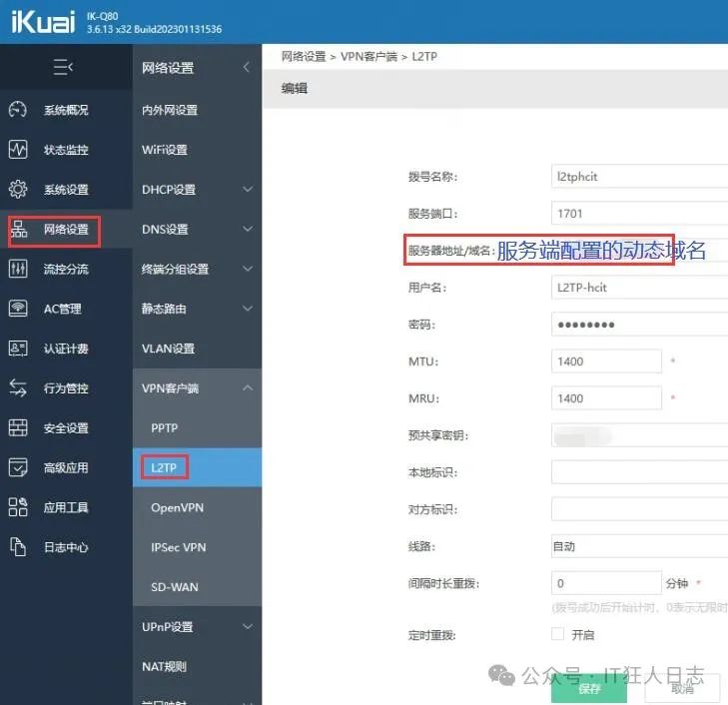Collapse the VPN客户端 submenu
Image resolution: width=728 pixels, height=705 pixels.
tap(247, 388)
